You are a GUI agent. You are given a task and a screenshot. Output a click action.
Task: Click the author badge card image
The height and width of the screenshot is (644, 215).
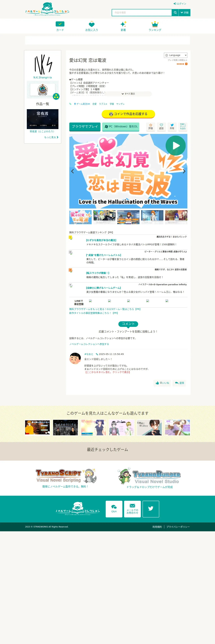pyautogui.click(x=43, y=89)
